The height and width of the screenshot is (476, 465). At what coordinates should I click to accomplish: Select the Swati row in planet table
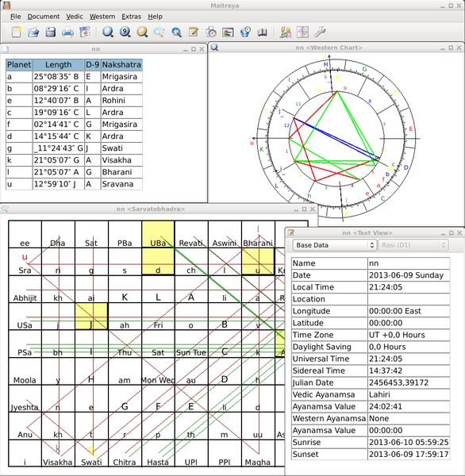[x=74, y=148]
